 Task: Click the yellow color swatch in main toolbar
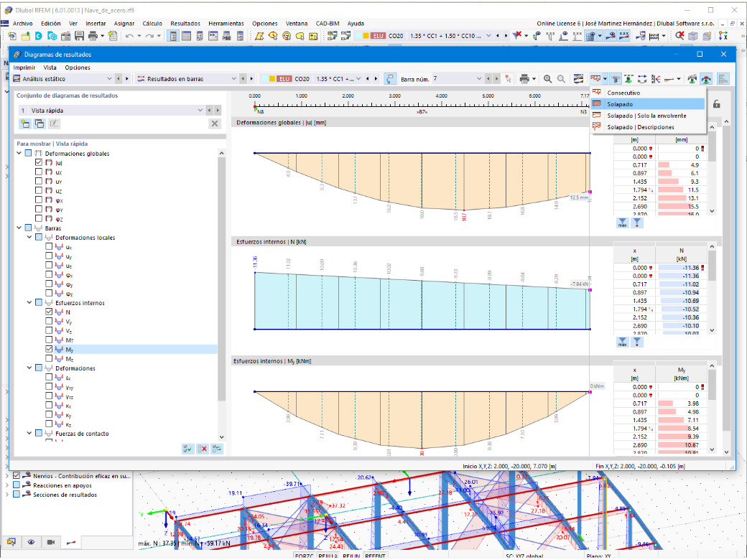[366, 36]
